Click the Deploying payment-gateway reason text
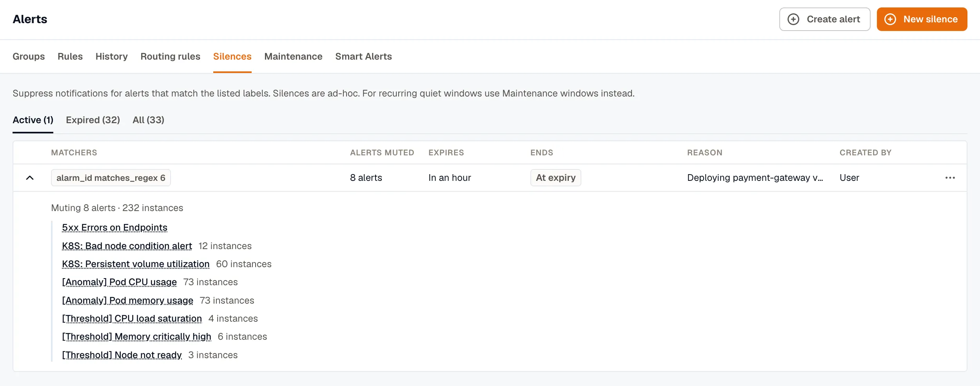The image size is (980, 386). [x=755, y=178]
